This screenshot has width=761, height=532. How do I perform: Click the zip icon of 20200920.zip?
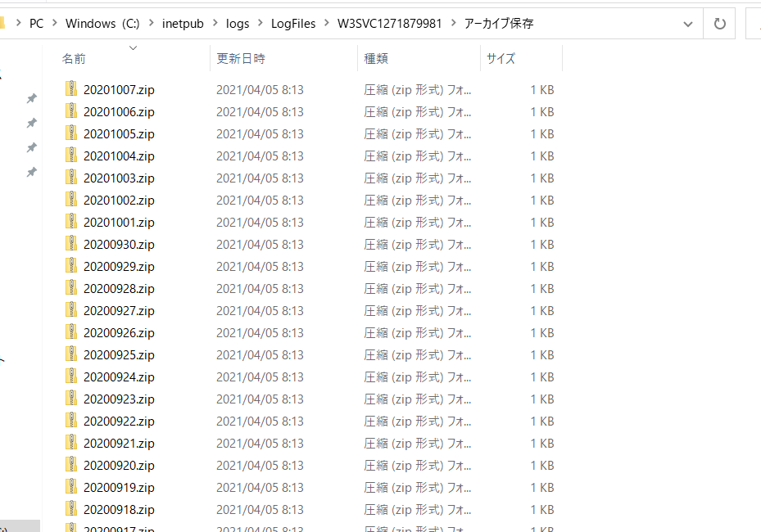(x=71, y=465)
